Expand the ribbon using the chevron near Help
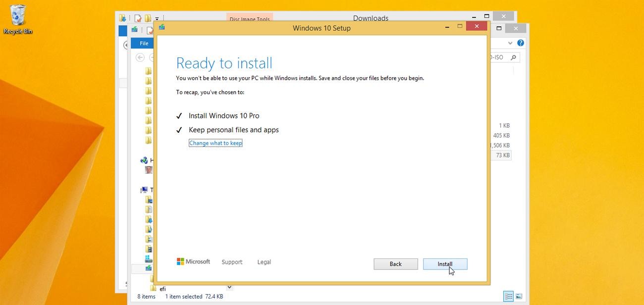Viewport: 644px width, 305px height. coord(510,43)
